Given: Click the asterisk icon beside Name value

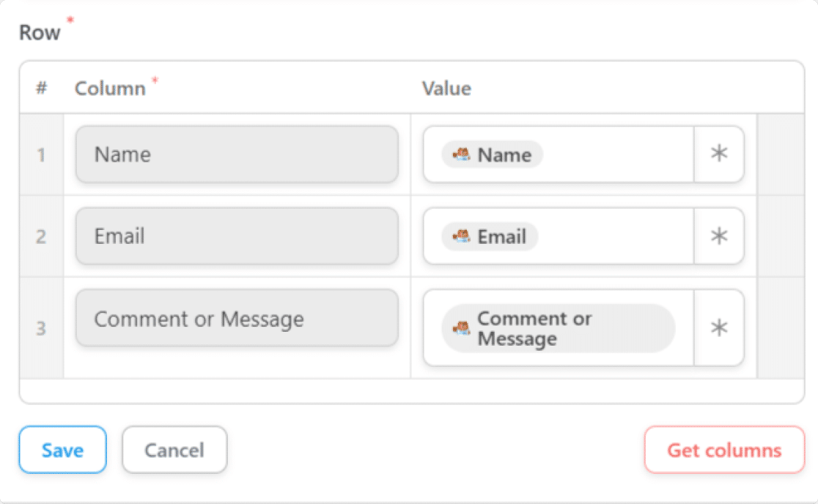Looking at the screenshot, I should [x=719, y=155].
